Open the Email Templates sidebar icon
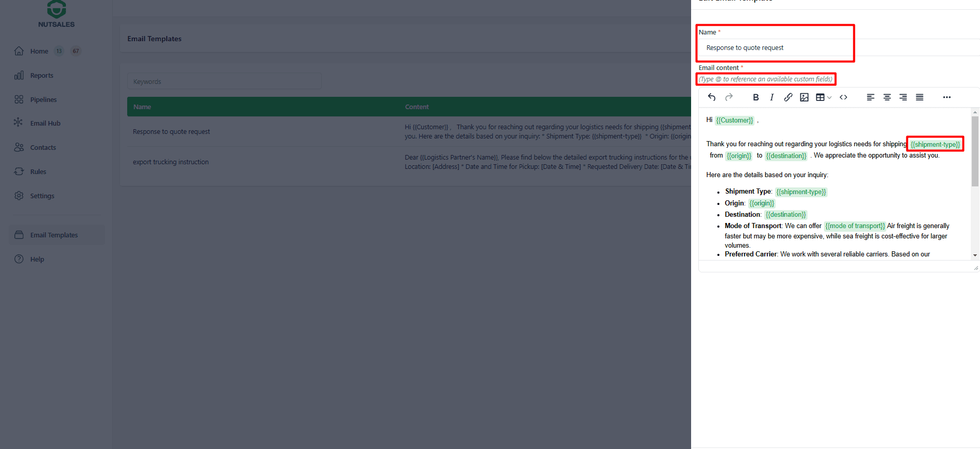 click(x=19, y=235)
